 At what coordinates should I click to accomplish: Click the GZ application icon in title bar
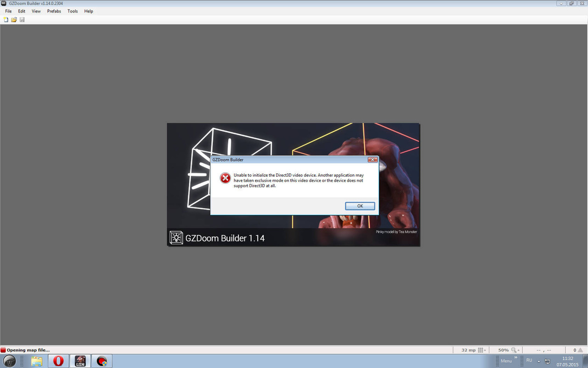(x=4, y=3)
